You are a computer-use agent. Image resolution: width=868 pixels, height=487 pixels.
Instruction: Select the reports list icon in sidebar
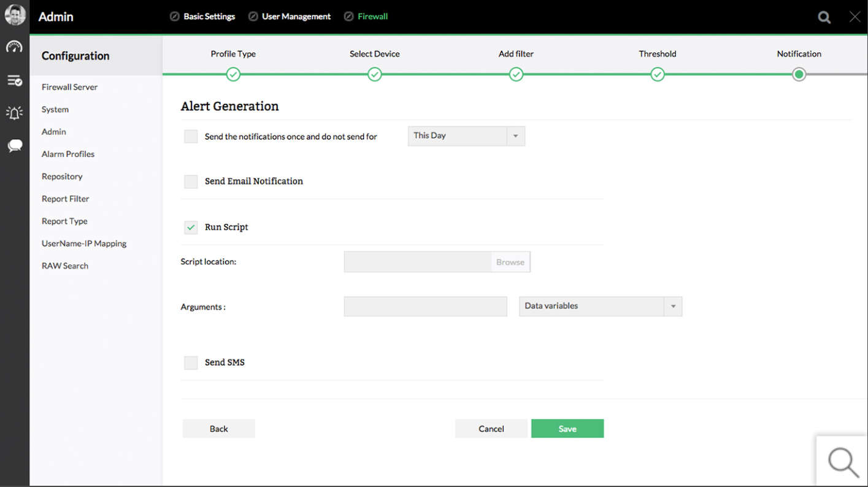pos(14,80)
